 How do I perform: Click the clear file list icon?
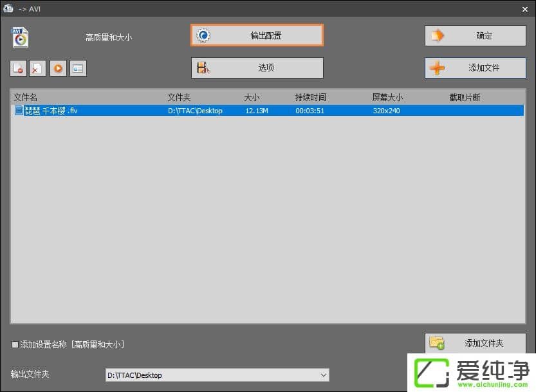point(37,68)
